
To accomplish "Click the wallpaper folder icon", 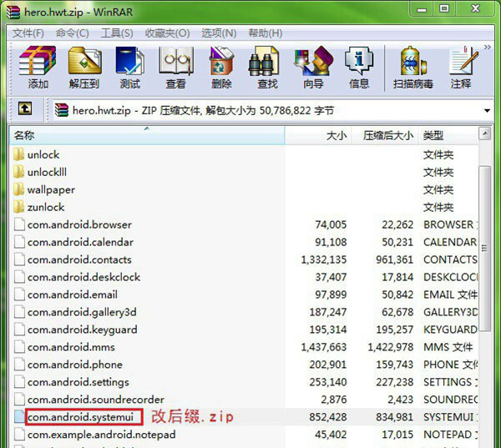I will coord(19,189).
